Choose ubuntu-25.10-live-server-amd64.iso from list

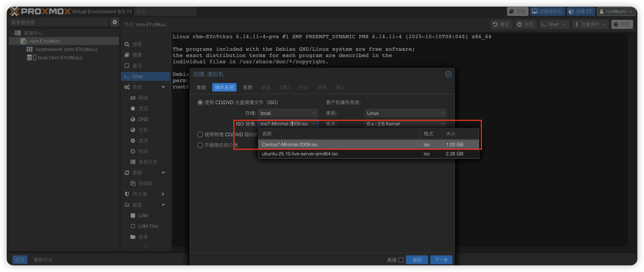click(299, 154)
